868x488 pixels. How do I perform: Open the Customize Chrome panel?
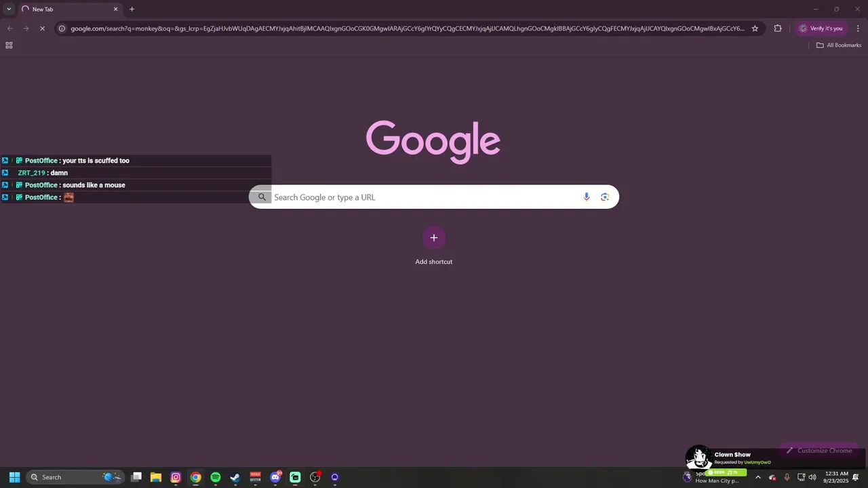(818, 451)
